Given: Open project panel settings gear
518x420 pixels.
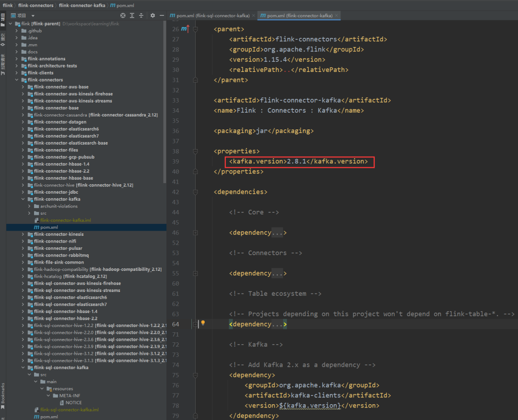Looking at the screenshot, I should [153, 15].
